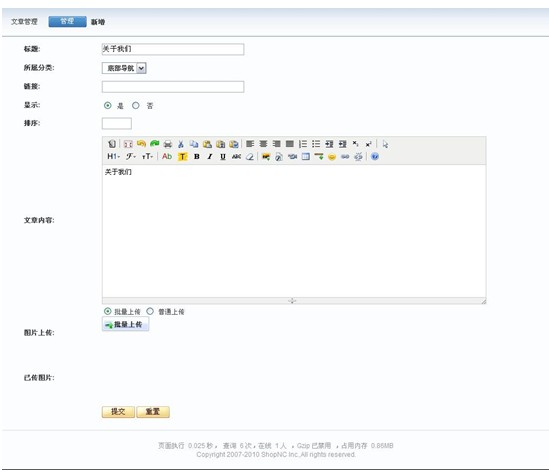Click the 提交 submit button
Image resolution: width=549 pixels, height=475 pixels.
point(118,412)
